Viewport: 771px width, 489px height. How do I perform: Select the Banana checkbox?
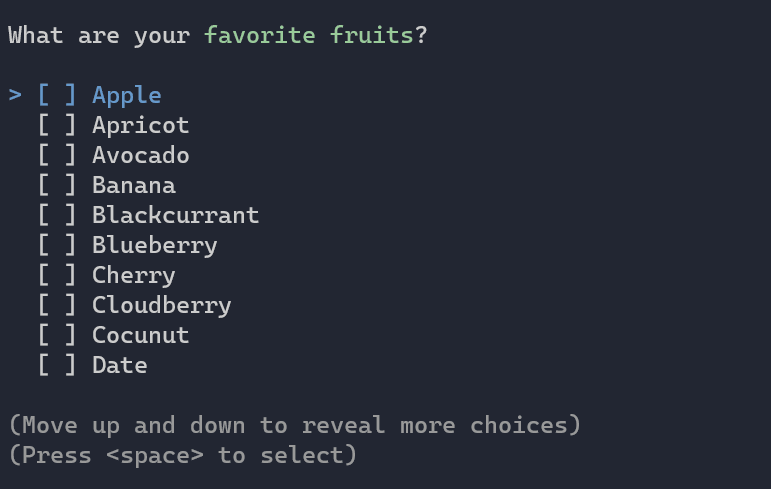coord(57,186)
